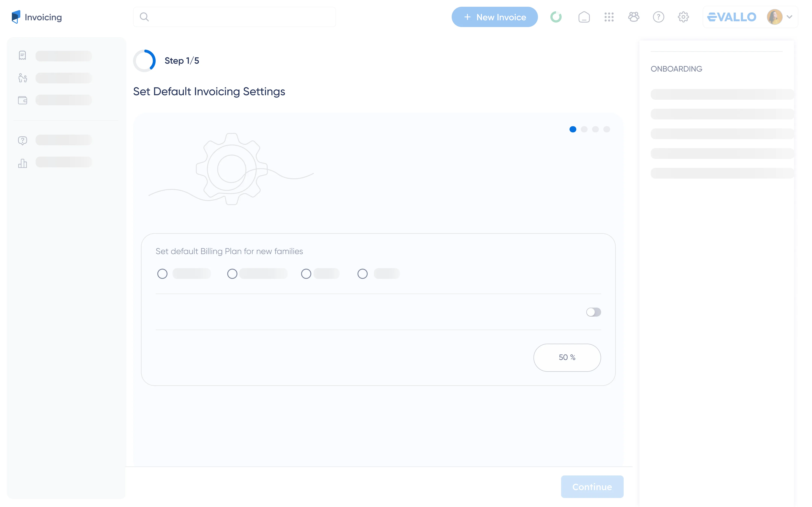
Task: Open settings gear icon in header
Action: tap(683, 17)
